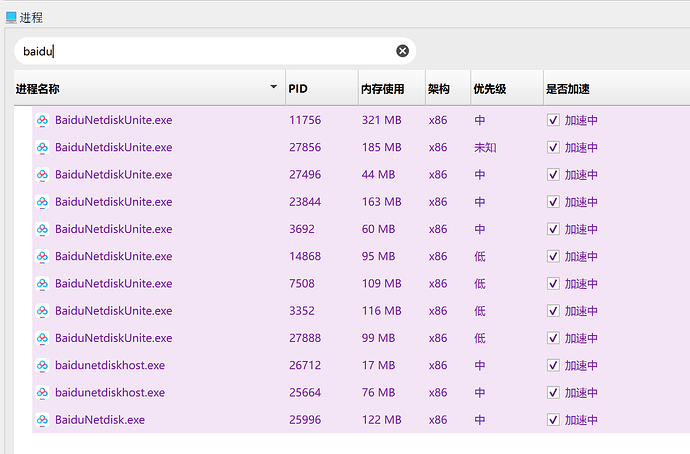Click the 321 MB memory value
The width and height of the screenshot is (690, 454).
pyautogui.click(x=382, y=120)
